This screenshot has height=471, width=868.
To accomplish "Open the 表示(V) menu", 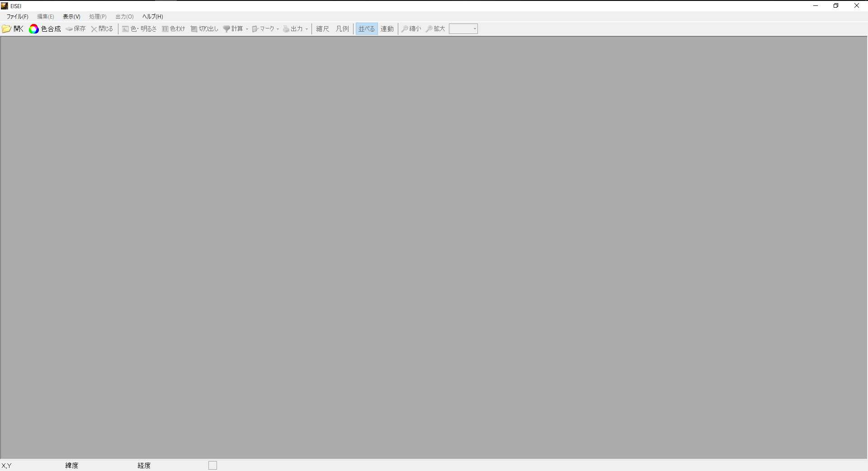I will 71,17.
